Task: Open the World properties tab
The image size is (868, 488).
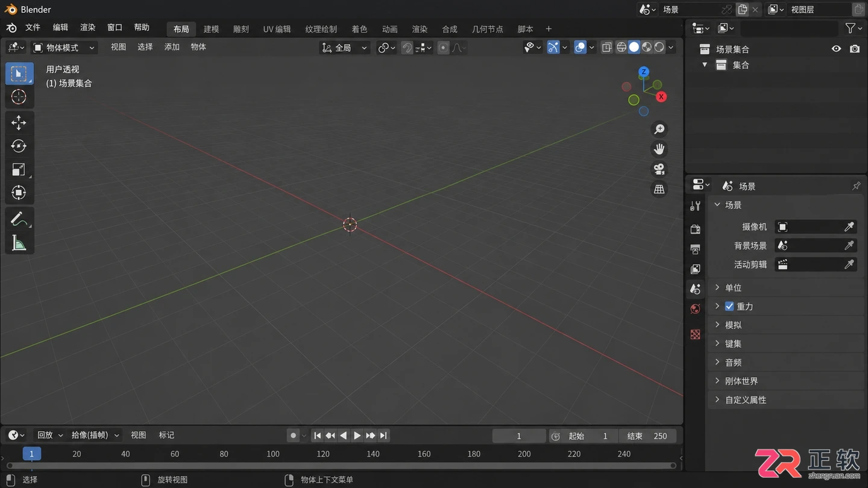Action: (x=695, y=309)
